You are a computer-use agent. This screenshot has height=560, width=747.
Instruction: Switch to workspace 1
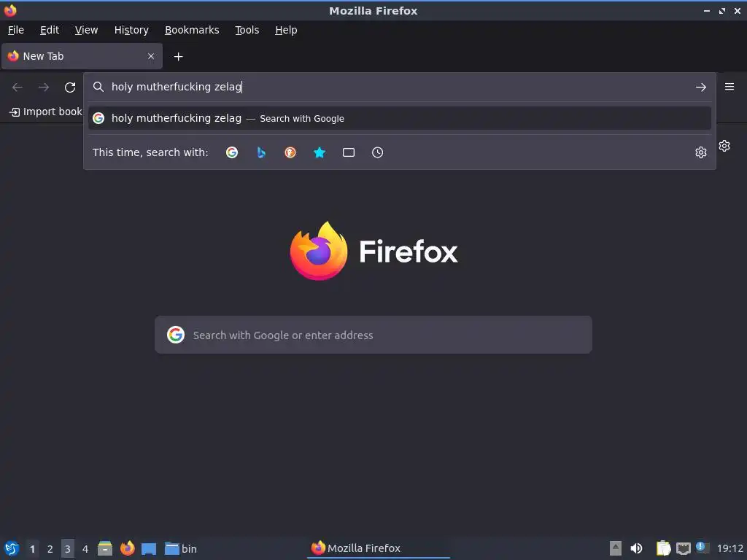click(32, 549)
